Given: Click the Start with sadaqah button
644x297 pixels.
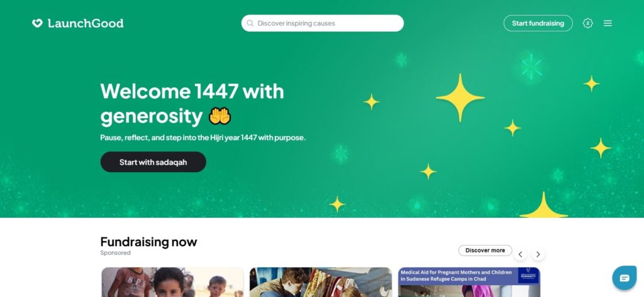Looking at the screenshot, I should pyautogui.click(x=153, y=162).
